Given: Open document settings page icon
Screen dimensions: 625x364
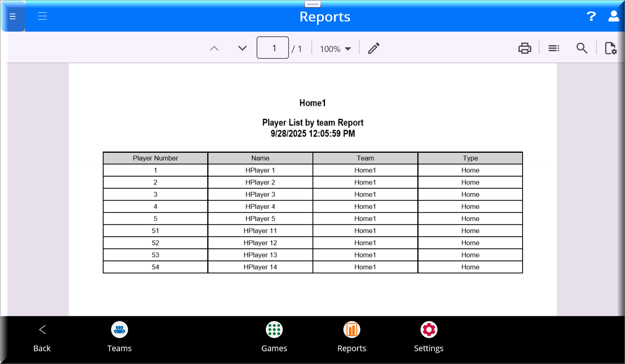Looking at the screenshot, I should coord(610,48).
